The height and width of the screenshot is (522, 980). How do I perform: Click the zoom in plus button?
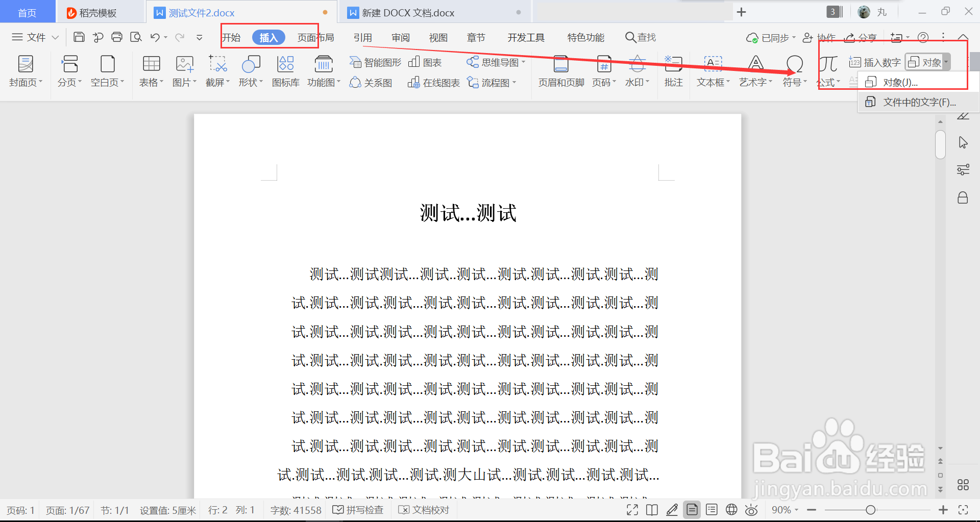943,510
